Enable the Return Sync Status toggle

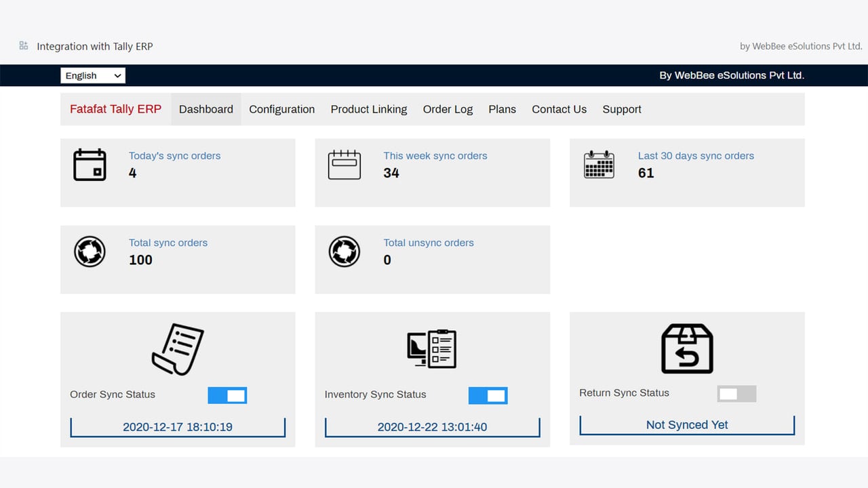[x=736, y=394]
